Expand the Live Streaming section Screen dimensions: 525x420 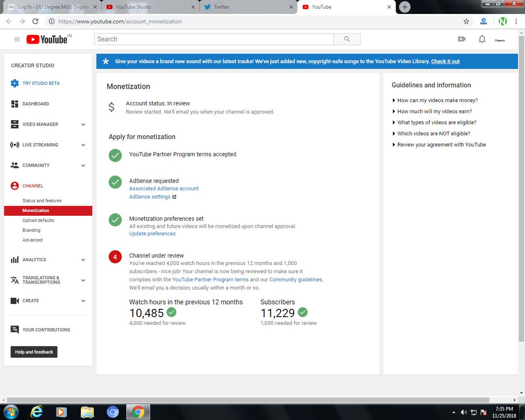pos(83,145)
